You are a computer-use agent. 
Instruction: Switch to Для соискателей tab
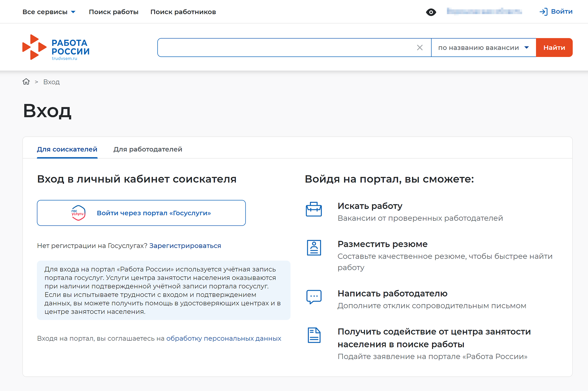click(x=67, y=149)
